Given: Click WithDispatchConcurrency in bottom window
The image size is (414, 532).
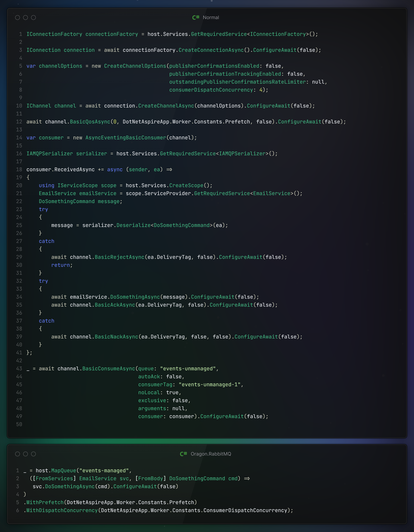Looking at the screenshot, I should coord(62,510).
